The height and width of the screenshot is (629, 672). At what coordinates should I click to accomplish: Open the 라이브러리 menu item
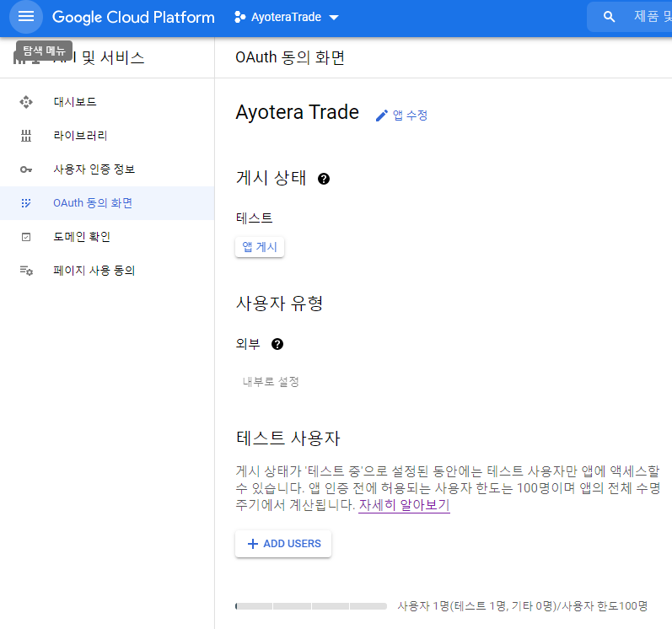coord(107,136)
